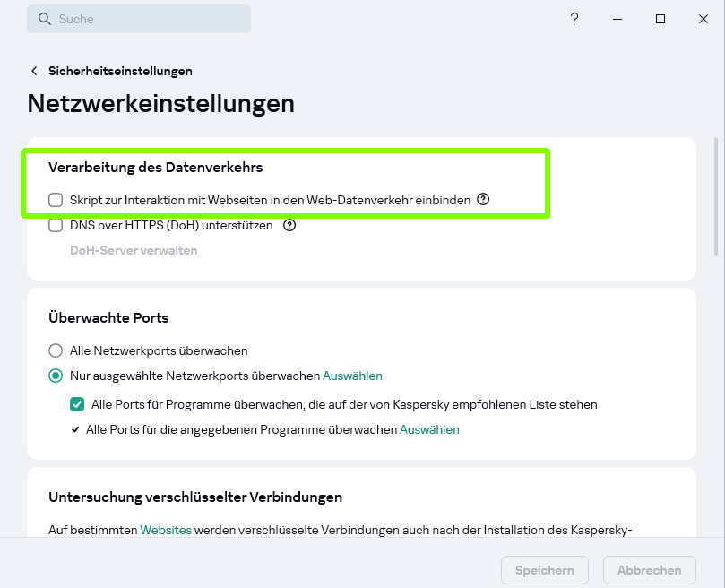Click the Speichern button
This screenshot has width=725, height=588.
(x=545, y=570)
